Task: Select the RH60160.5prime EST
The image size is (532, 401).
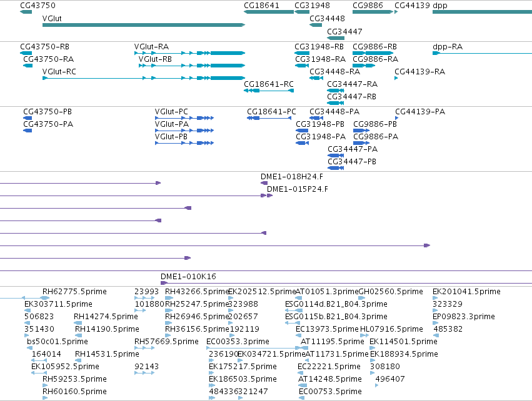Action: pos(45,398)
